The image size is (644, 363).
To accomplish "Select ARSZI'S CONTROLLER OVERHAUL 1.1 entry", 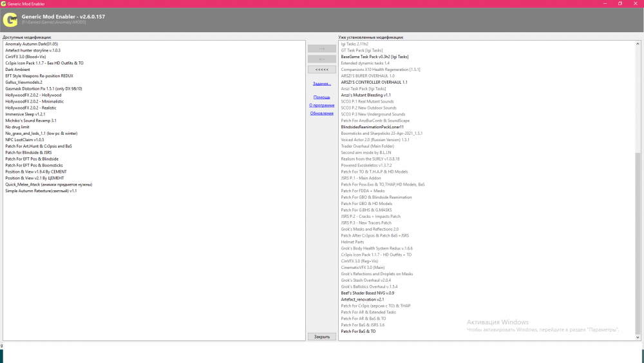I will tap(374, 83).
